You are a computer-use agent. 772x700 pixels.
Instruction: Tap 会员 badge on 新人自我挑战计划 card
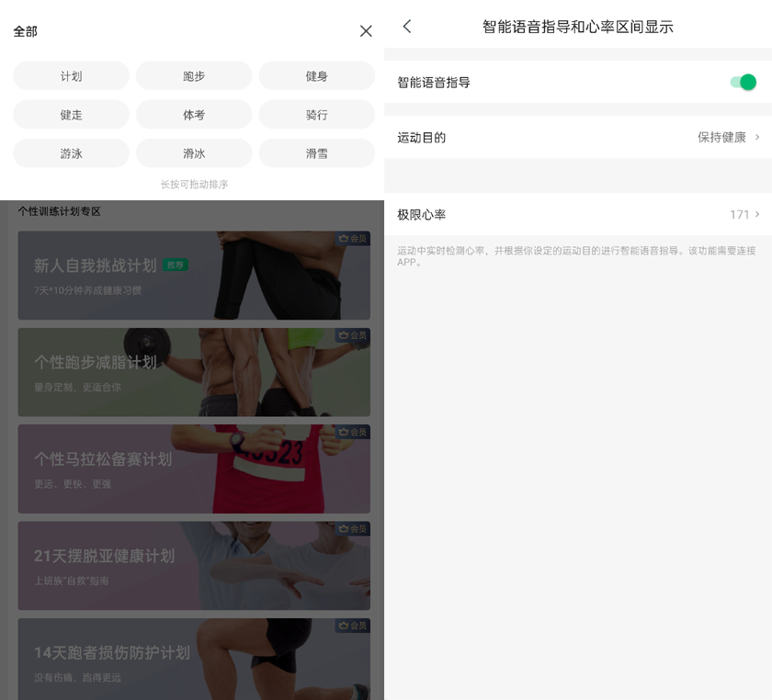353,239
